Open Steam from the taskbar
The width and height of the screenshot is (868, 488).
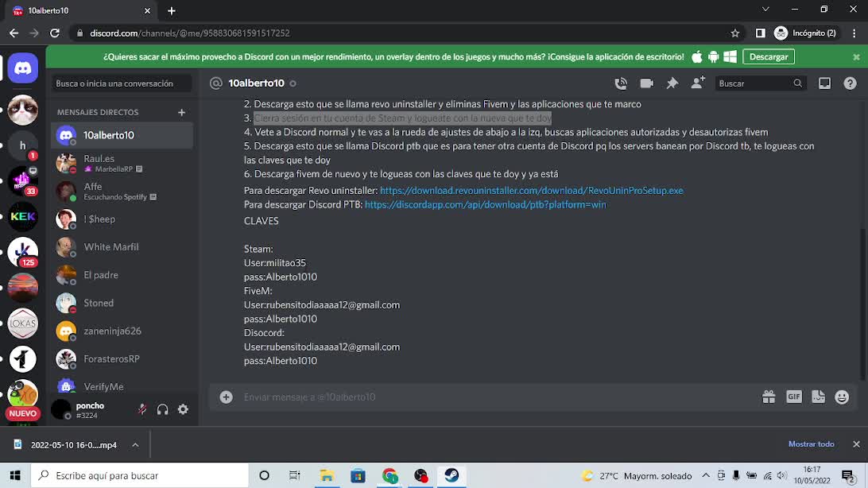coord(451,475)
